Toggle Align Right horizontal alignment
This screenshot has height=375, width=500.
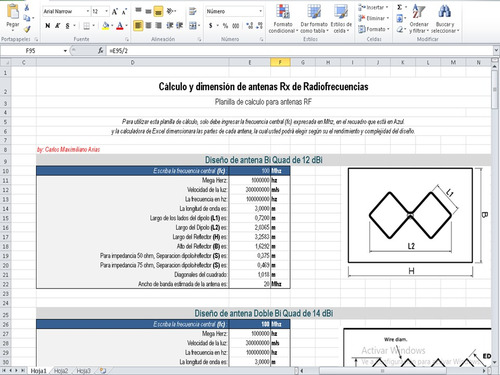coord(159,25)
